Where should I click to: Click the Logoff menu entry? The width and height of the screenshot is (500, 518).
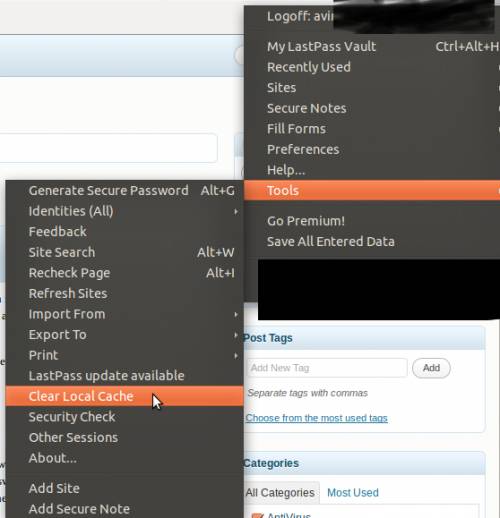372,16
